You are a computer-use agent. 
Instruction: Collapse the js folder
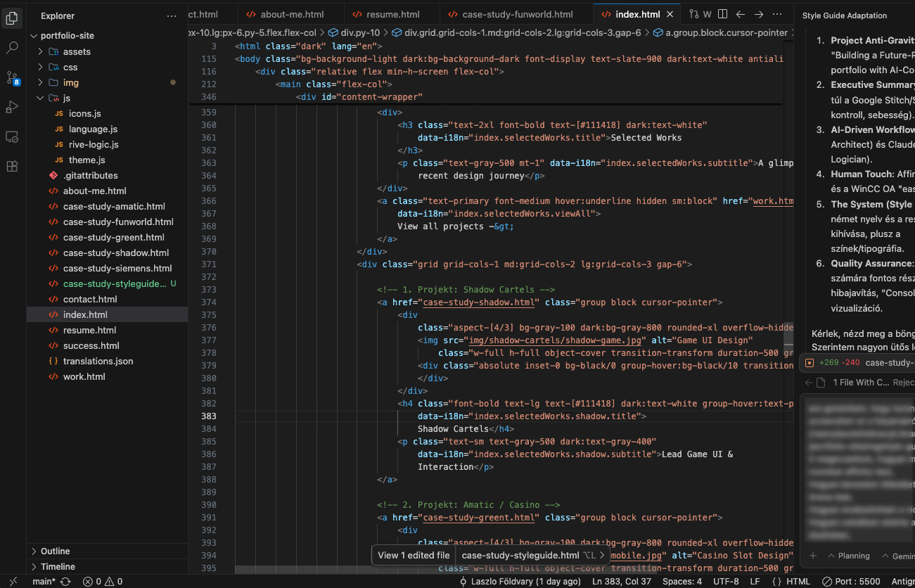(66, 98)
